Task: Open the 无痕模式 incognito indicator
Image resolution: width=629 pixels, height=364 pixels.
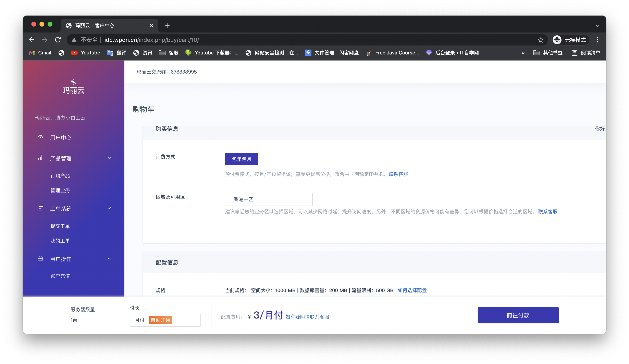Action: tap(570, 40)
